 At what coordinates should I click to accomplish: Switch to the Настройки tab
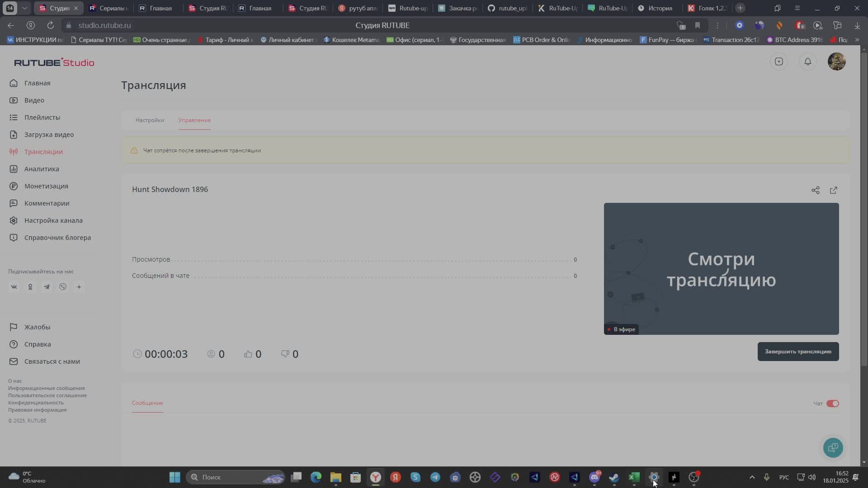(150, 120)
